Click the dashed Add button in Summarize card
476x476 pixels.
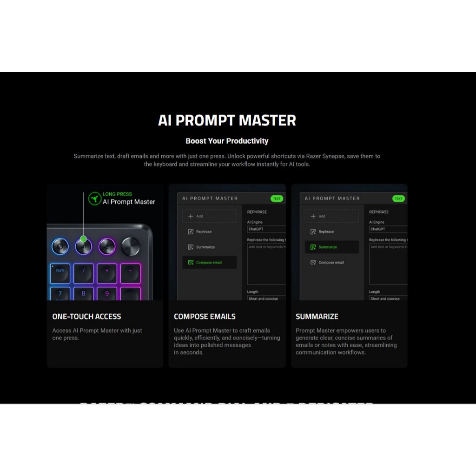pyautogui.click(x=332, y=216)
